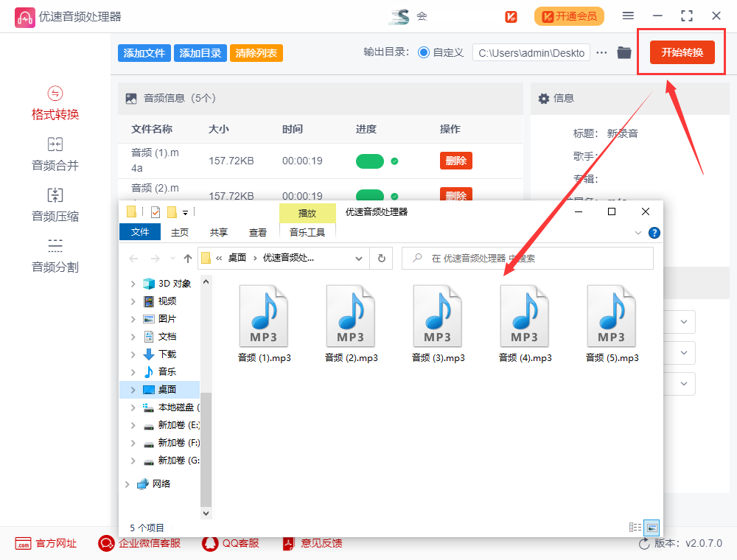Open Explorer address bar history dropdown
This screenshot has height=560, width=737.
pyautogui.click(x=359, y=259)
